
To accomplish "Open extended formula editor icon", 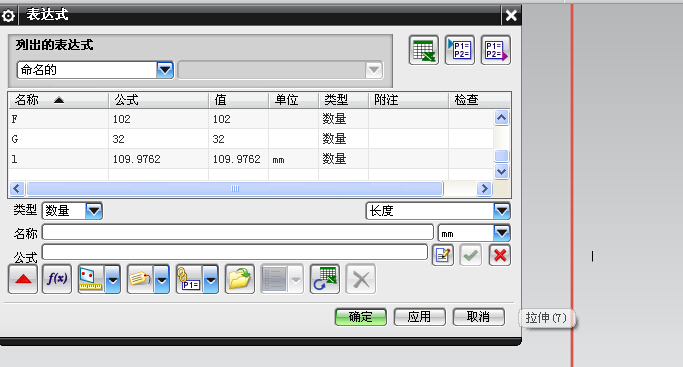I will coord(443,255).
